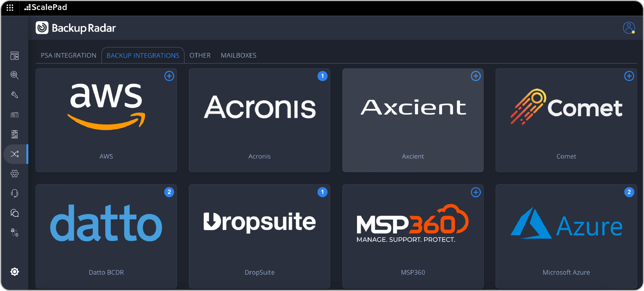Open the chat bubbles sidebar icon
This screenshot has height=291, width=644.
coord(15,213)
